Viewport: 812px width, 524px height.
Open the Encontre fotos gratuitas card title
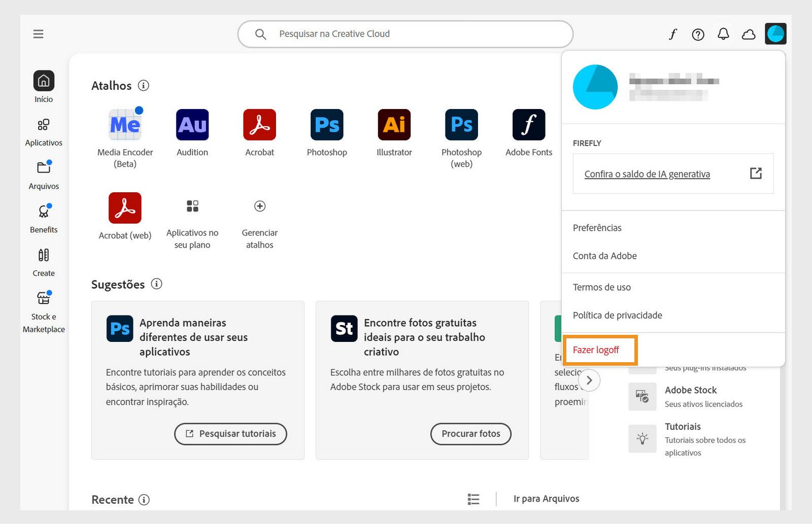click(x=424, y=337)
